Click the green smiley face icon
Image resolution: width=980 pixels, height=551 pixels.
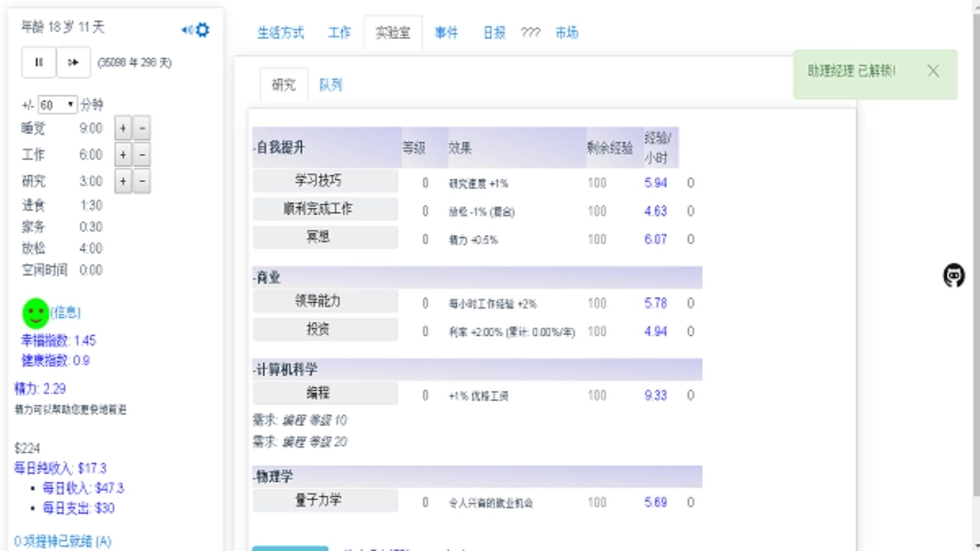35,313
